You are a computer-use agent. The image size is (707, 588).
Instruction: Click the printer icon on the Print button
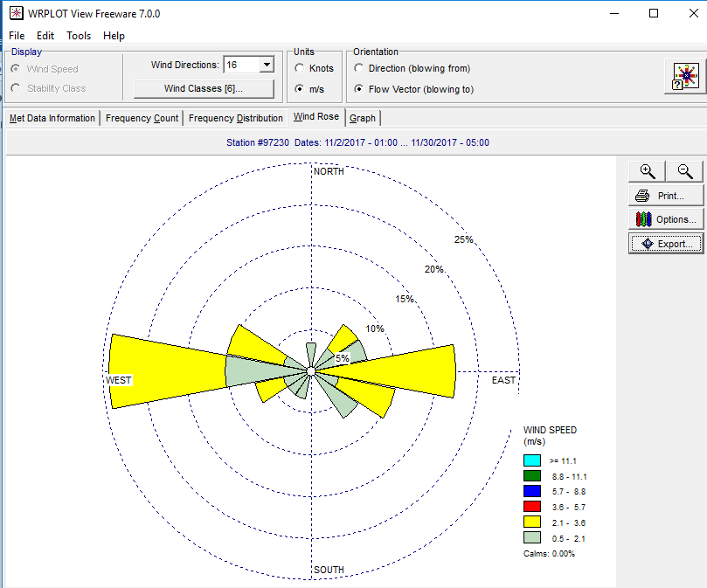pos(644,195)
